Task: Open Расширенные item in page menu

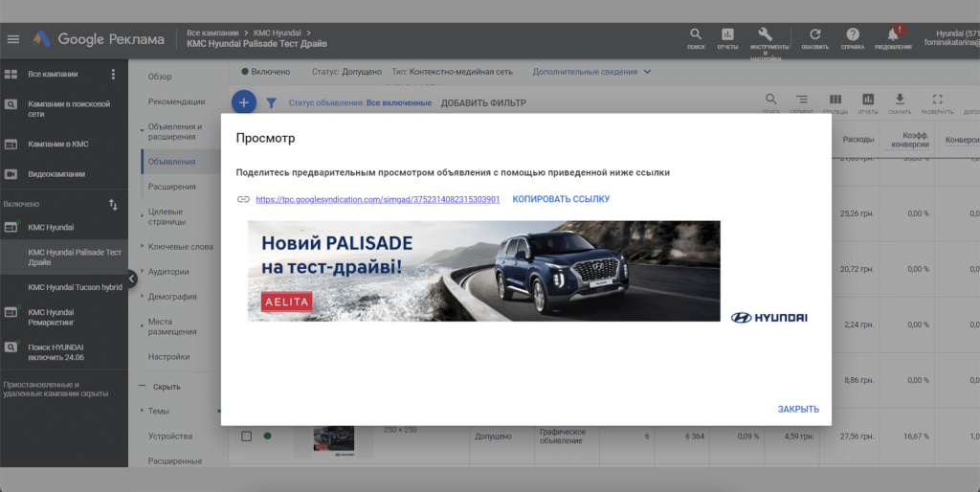Action: [x=175, y=460]
